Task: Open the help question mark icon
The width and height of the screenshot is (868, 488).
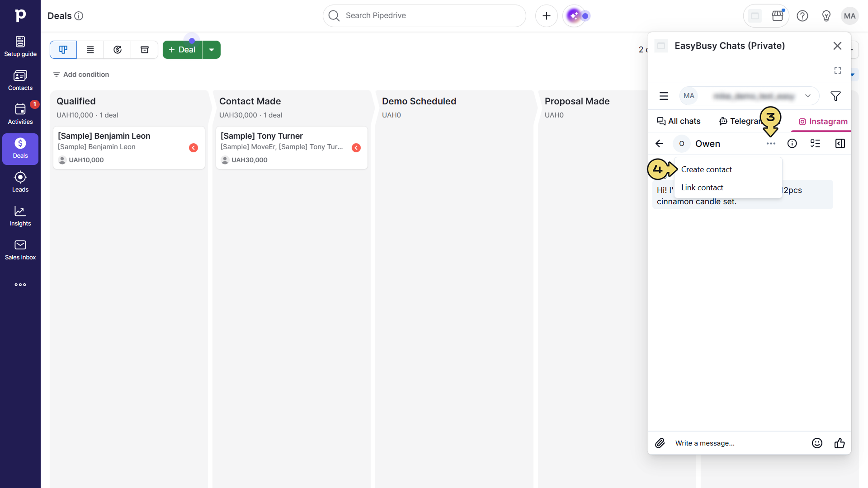Action: 802,16
